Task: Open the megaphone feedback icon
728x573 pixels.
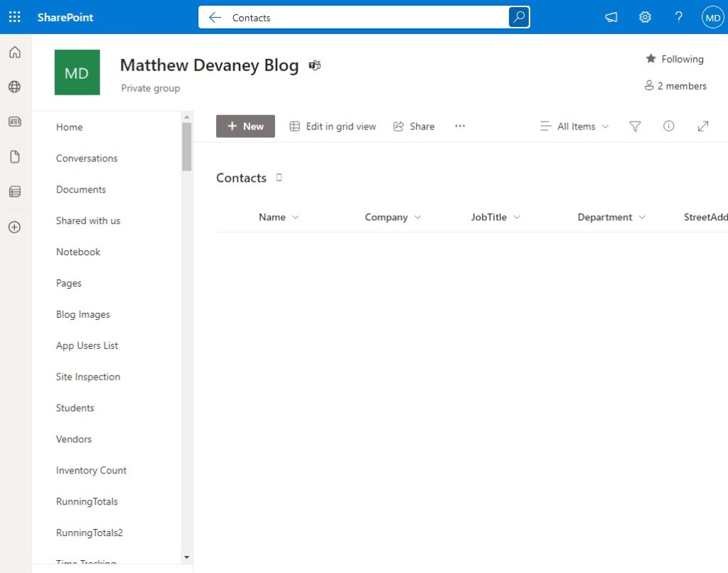Action: tap(611, 17)
